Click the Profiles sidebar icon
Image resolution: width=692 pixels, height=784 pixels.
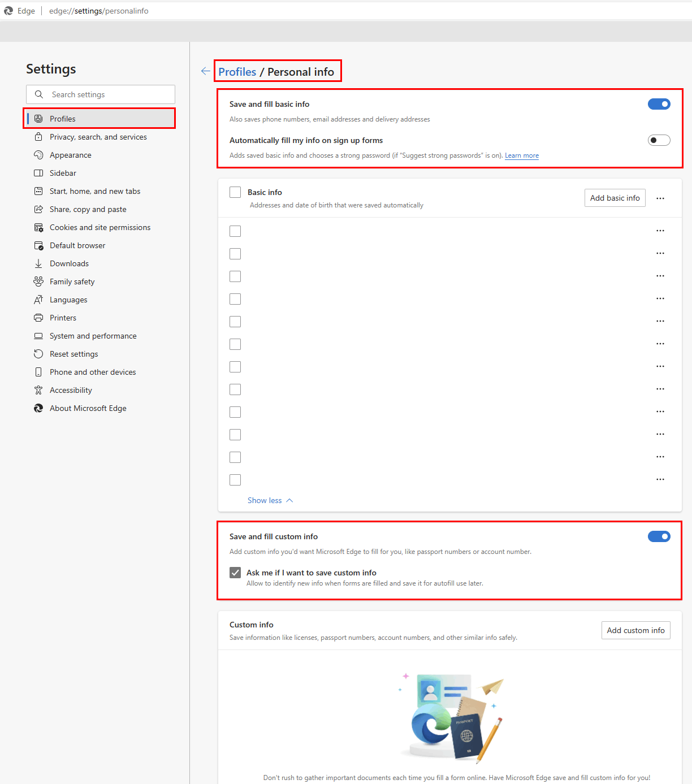(x=38, y=119)
